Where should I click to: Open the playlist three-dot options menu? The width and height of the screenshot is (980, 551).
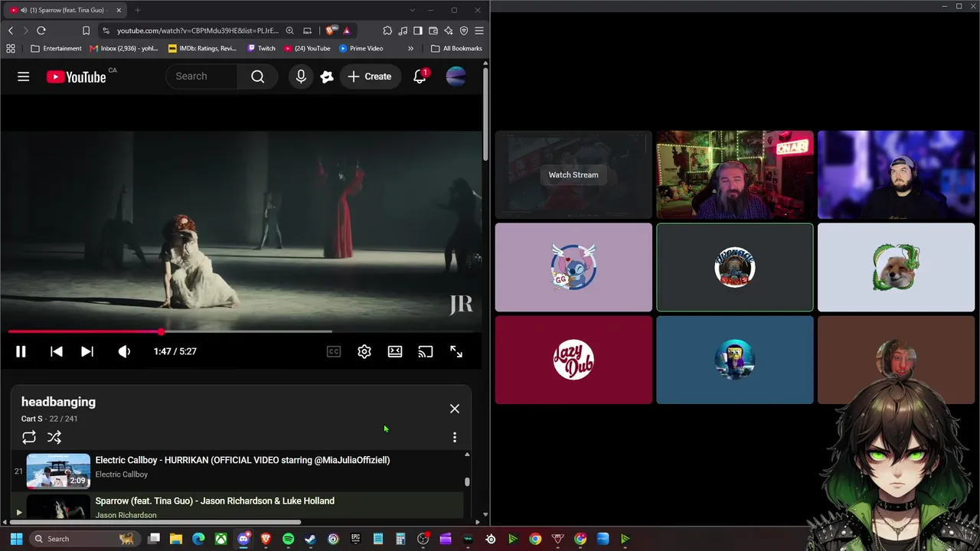[x=455, y=437]
